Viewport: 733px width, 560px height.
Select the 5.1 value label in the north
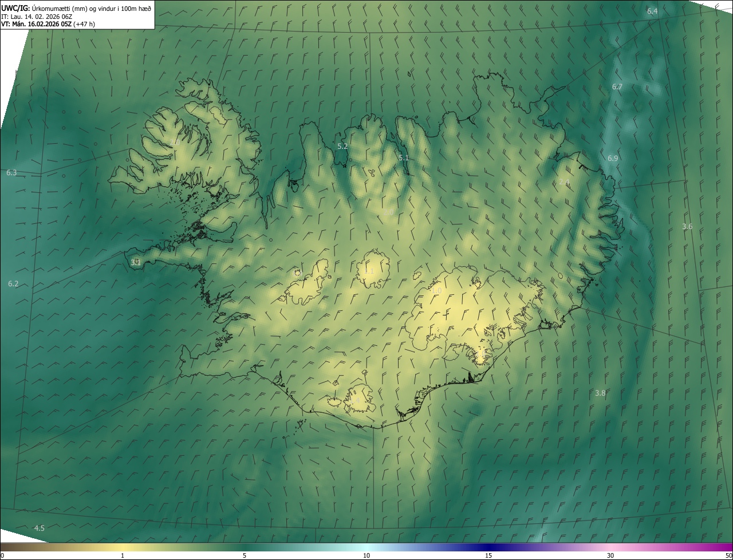click(404, 158)
